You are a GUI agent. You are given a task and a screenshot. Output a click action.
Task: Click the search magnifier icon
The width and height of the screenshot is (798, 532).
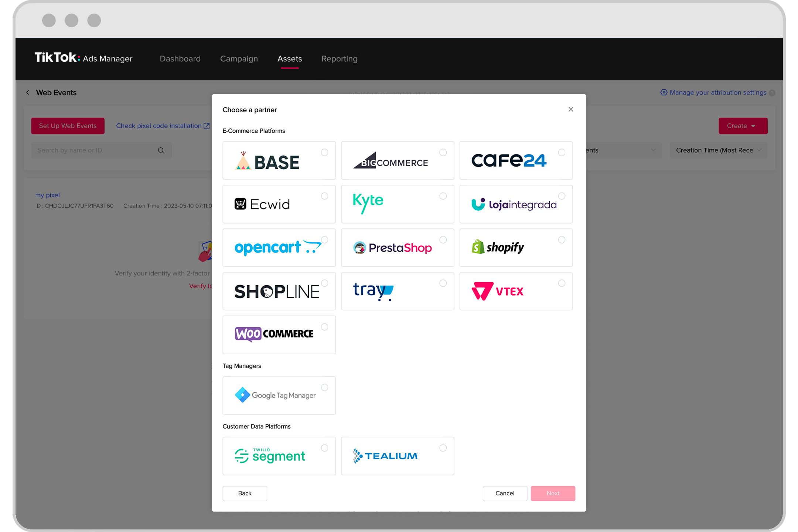click(161, 150)
